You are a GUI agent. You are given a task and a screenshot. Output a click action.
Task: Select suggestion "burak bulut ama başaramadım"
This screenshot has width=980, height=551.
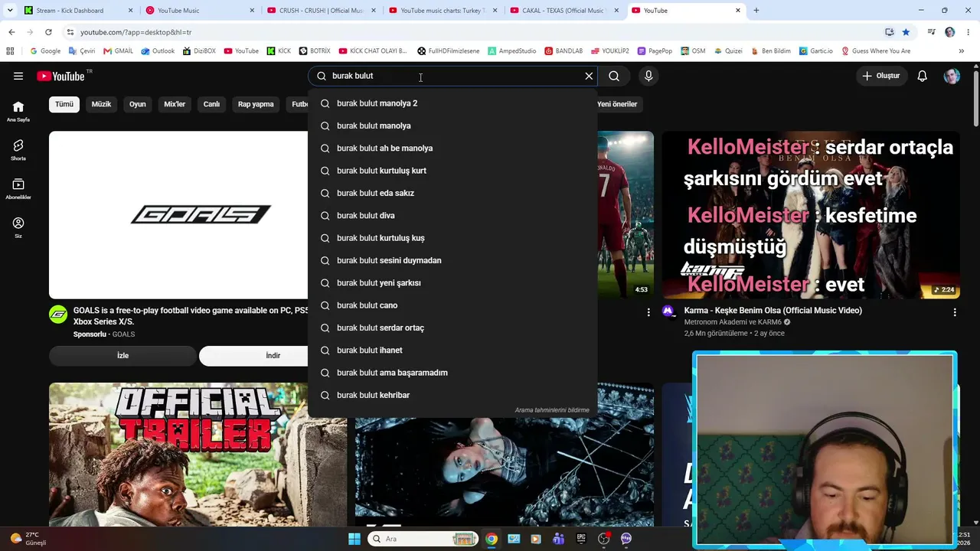(452, 373)
